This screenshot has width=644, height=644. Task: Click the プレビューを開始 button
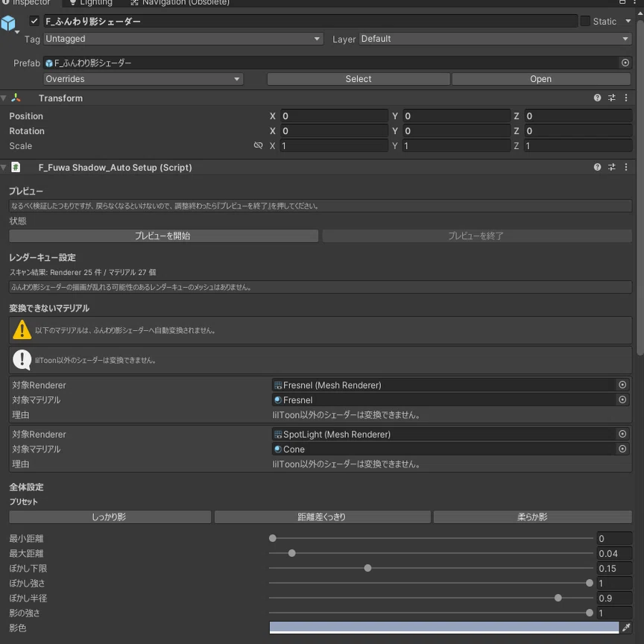point(163,236)
